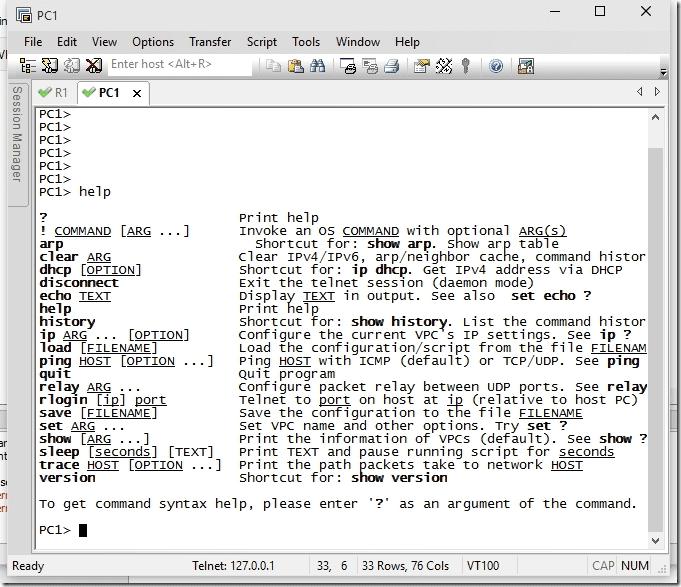This screenshot has width=681, height=587.
Task: Click the 'PC1> help' command line
Action: 75,191
